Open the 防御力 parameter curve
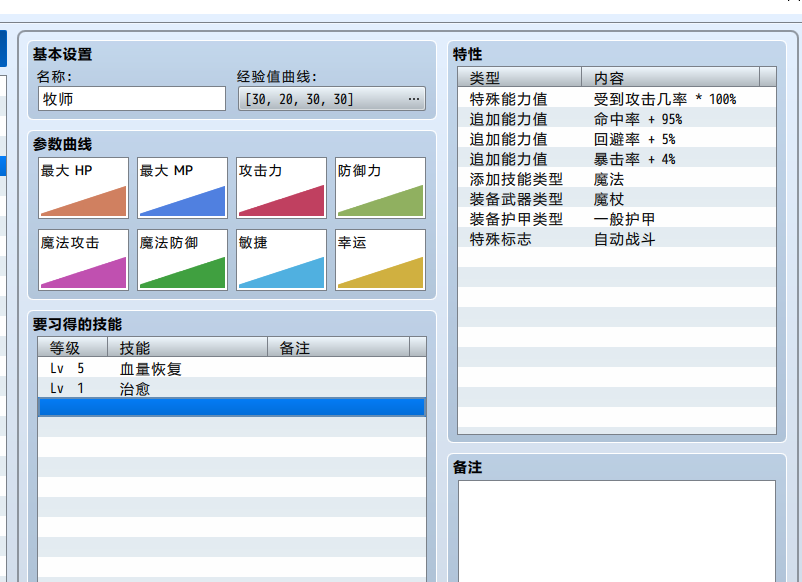Viewport: 802px width, 582px height. pos(381,188)
